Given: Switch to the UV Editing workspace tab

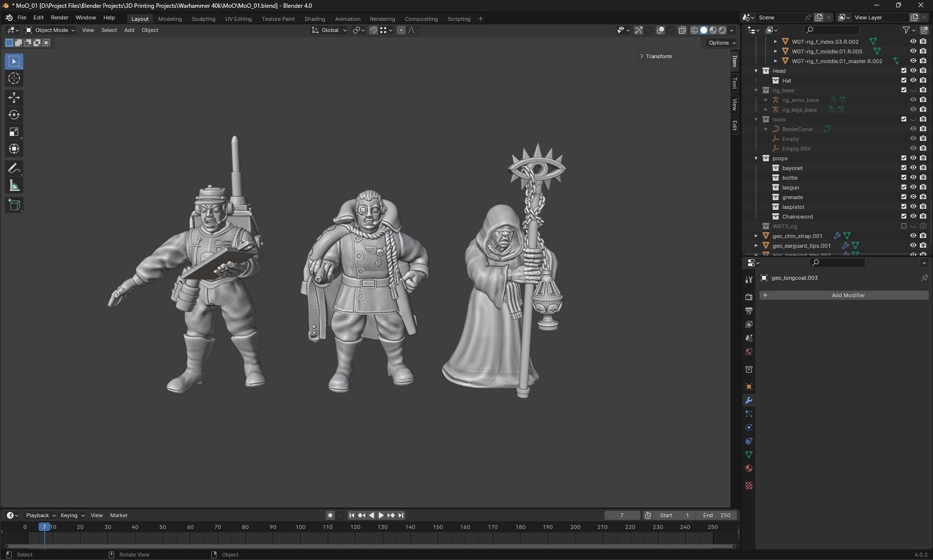Looking at the screenshot, I should coord(238,19).
